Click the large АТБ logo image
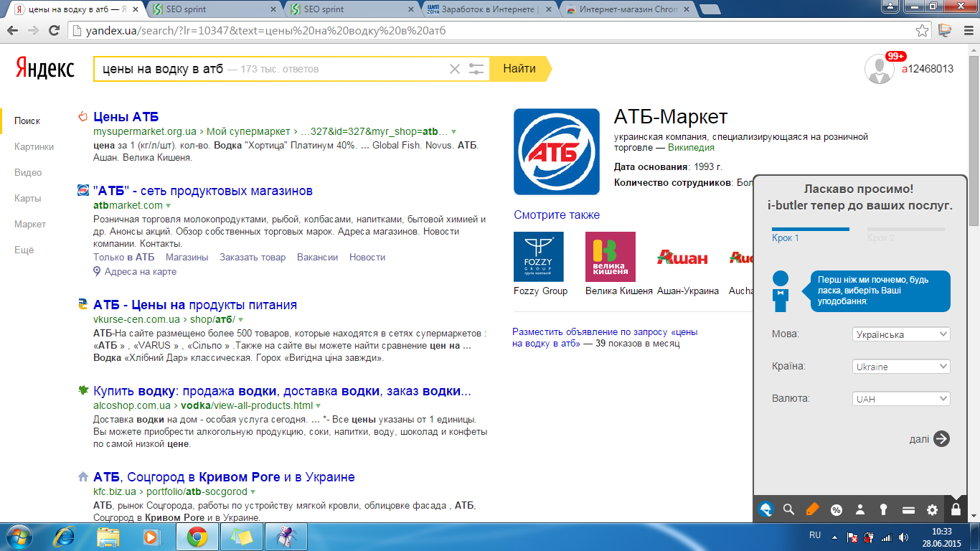Image resolution: width=980 pixels, height=551 pixels. [x=557, y=151]
